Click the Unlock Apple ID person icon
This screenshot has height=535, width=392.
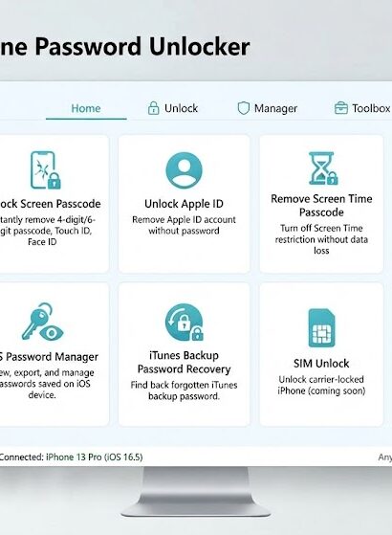click(184, 170)
